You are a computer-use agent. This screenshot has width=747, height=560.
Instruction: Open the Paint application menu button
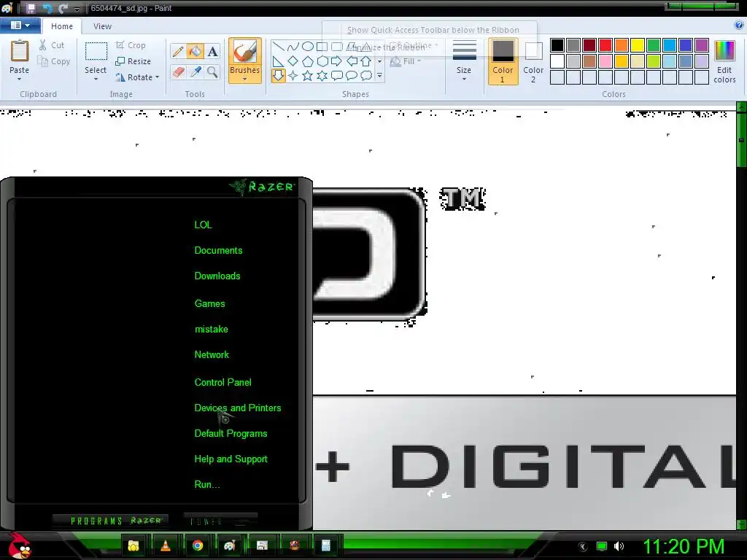20,26
